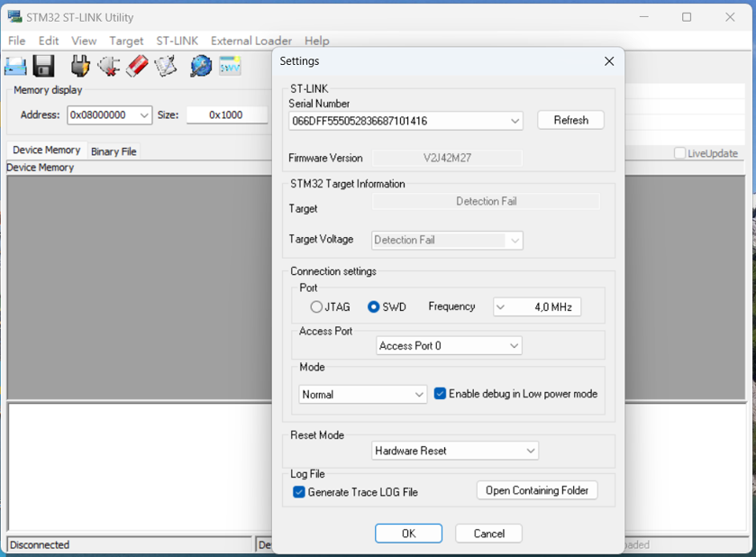Open the SWV viewer icon
This screenshot has height=557, width=756.
click(x=230, y=66)
